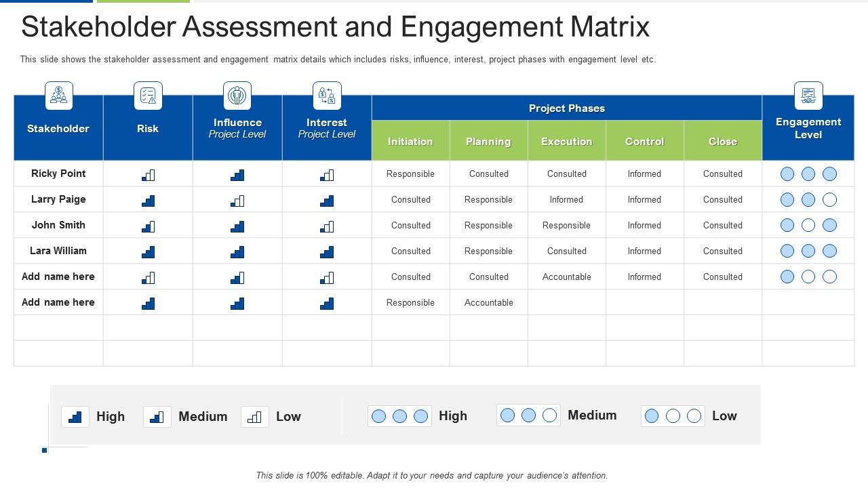Select the Close phase header
868x488 pixels.
point(723,141)
